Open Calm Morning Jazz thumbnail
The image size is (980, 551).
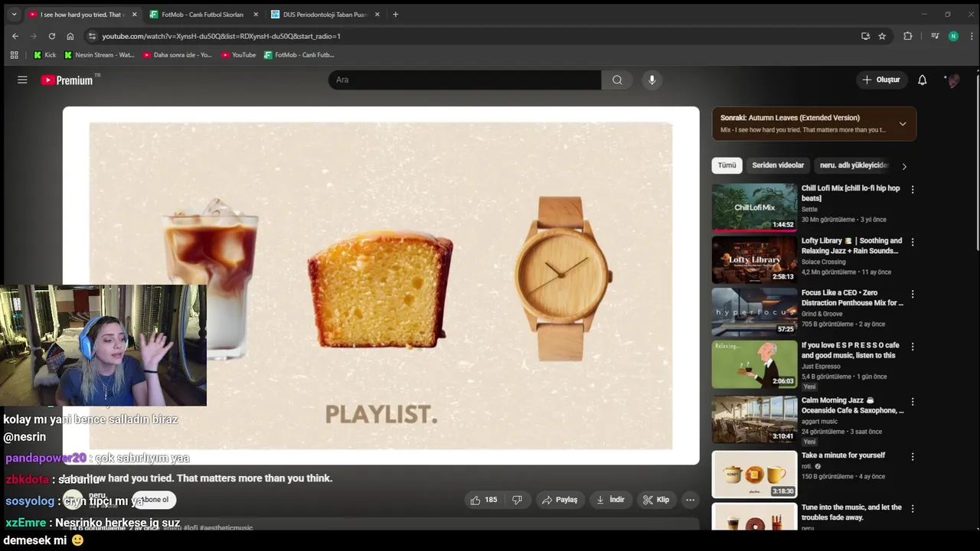coord(754,419)
